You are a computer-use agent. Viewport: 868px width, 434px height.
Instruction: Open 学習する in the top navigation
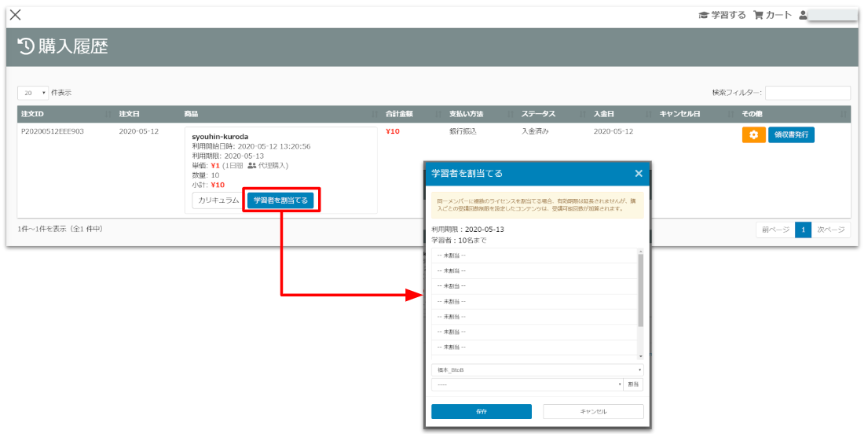pyautogui.click(x=722, y=15)
